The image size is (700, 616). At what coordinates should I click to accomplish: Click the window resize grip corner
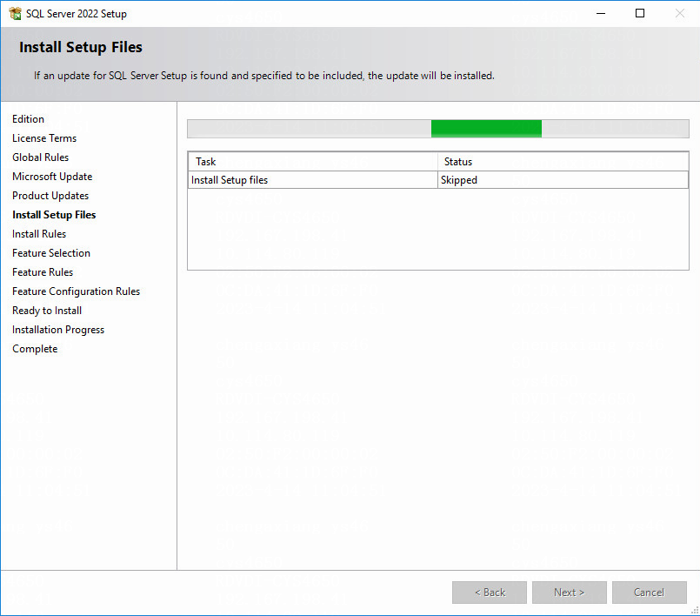(x=695, y=611)
